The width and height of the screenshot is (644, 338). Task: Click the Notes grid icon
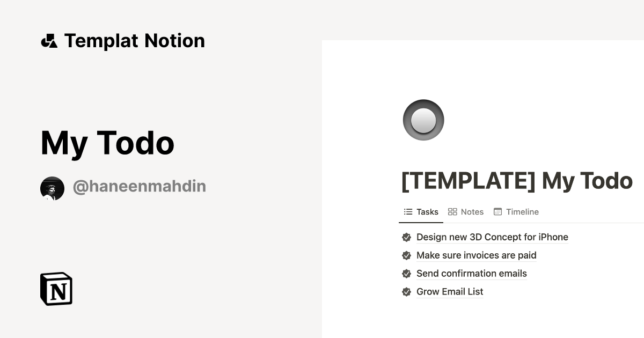452,211
